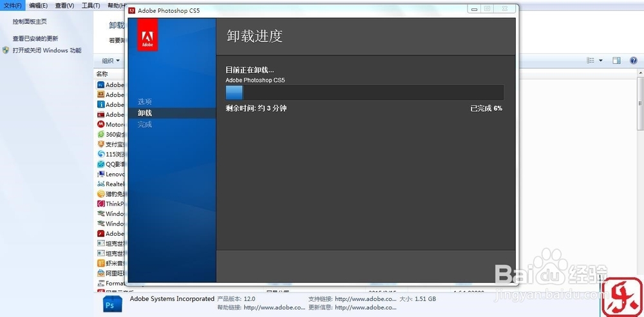Select the 360安全 program icon

(x=100, y=134)
